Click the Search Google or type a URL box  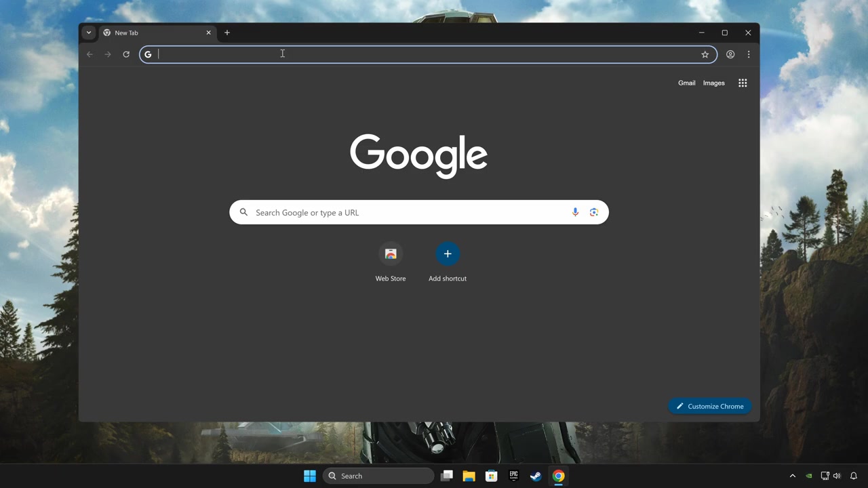pos(419,212)
